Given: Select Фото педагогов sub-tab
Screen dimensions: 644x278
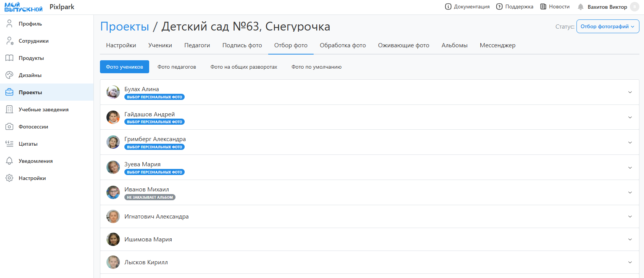Looking at the screenshot, I should [177, 67].
